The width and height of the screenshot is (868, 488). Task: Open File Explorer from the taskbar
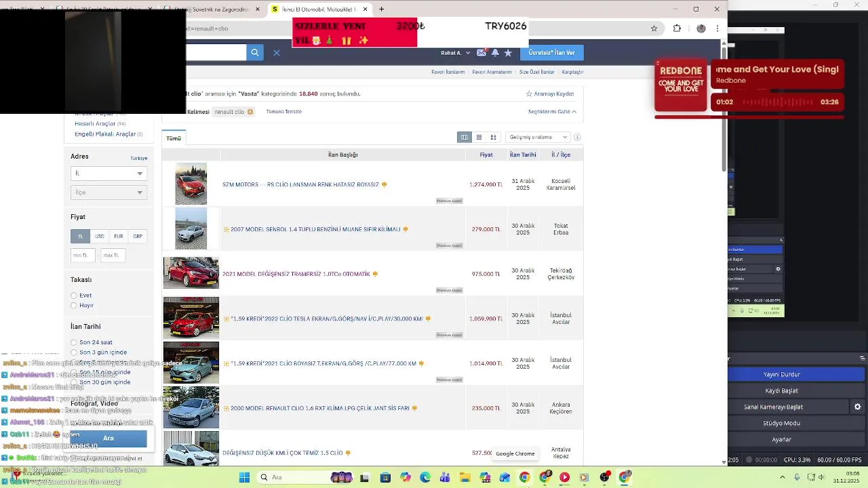[465, 477]
